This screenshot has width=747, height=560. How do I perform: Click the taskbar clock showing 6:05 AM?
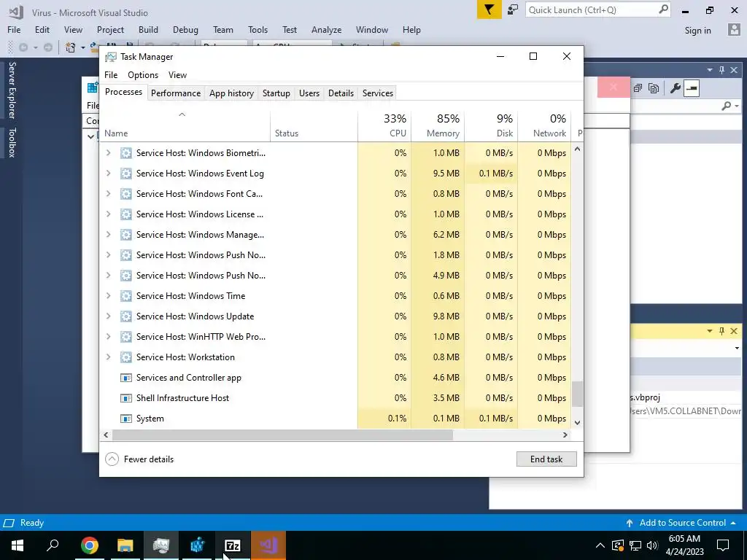(684, 545)
